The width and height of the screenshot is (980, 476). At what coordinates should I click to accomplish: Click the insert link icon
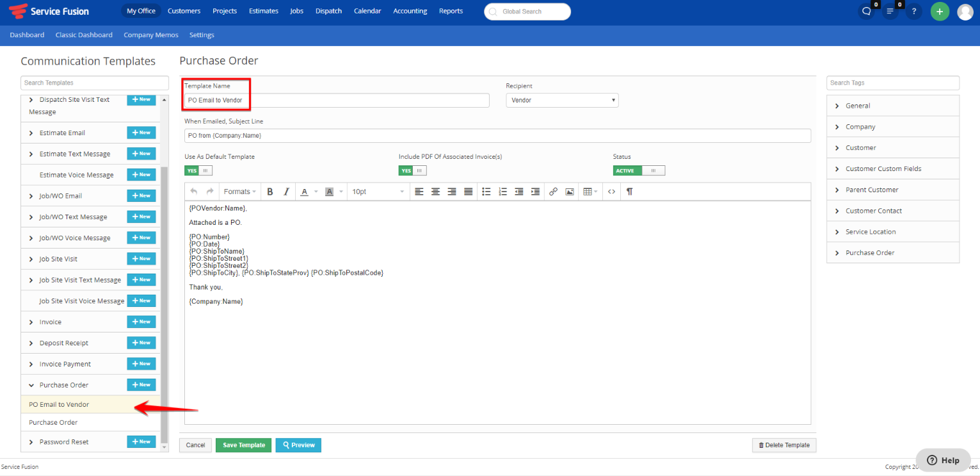[x=553, y=192]
